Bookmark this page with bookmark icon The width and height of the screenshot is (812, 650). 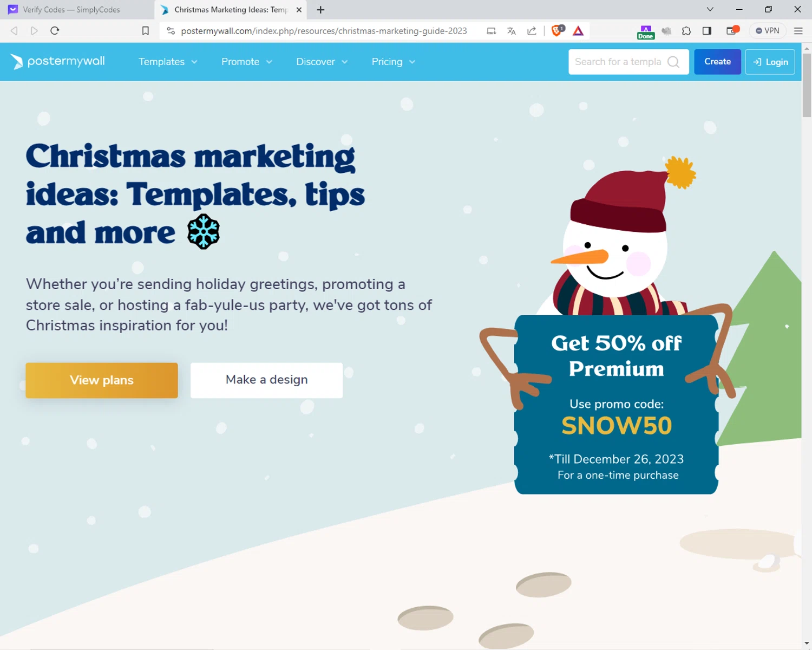tap(146, 31)
